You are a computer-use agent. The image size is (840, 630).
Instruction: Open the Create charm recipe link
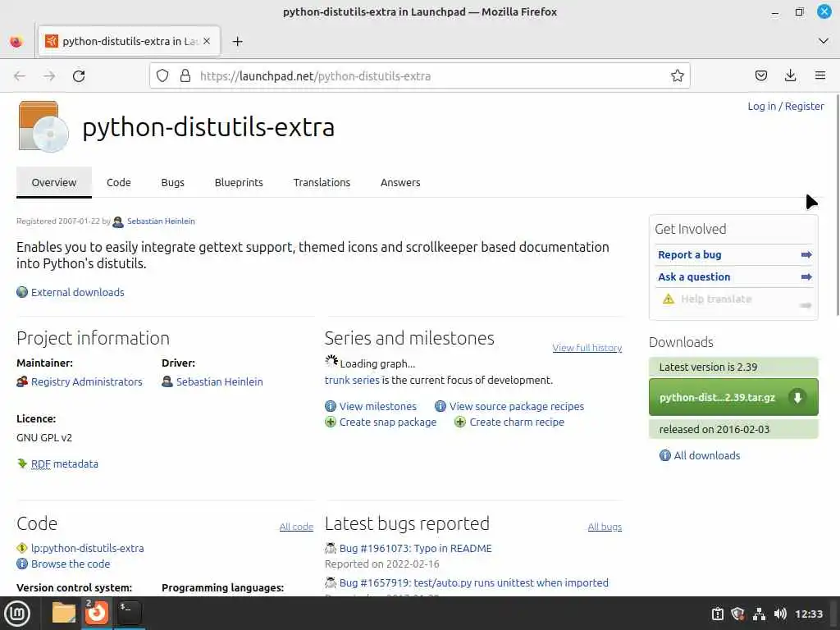[517, 422]
